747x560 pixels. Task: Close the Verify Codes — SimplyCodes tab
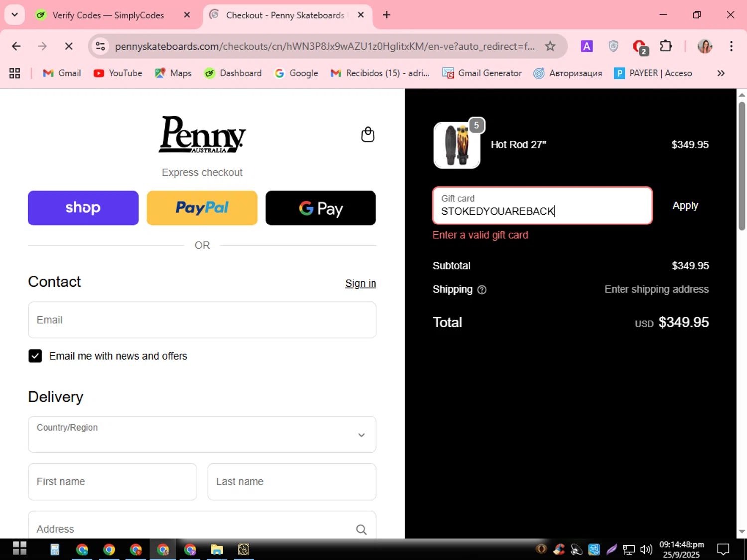[187, 15]
